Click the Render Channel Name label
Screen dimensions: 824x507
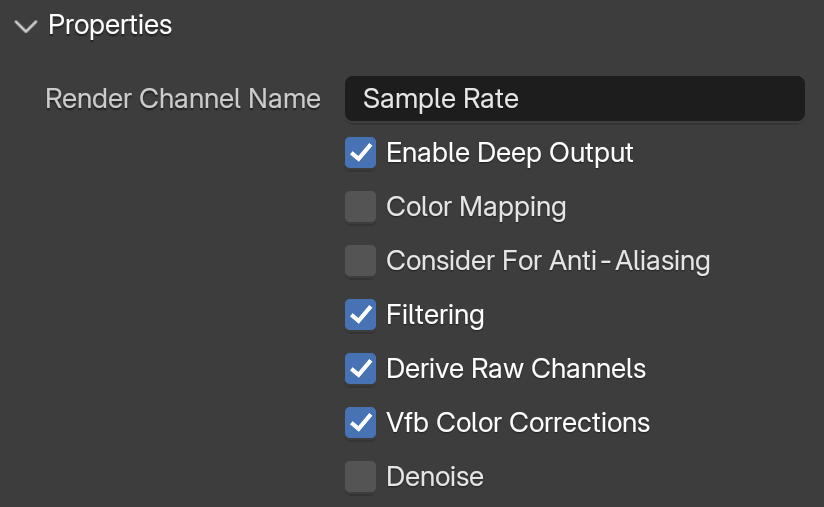183,98
